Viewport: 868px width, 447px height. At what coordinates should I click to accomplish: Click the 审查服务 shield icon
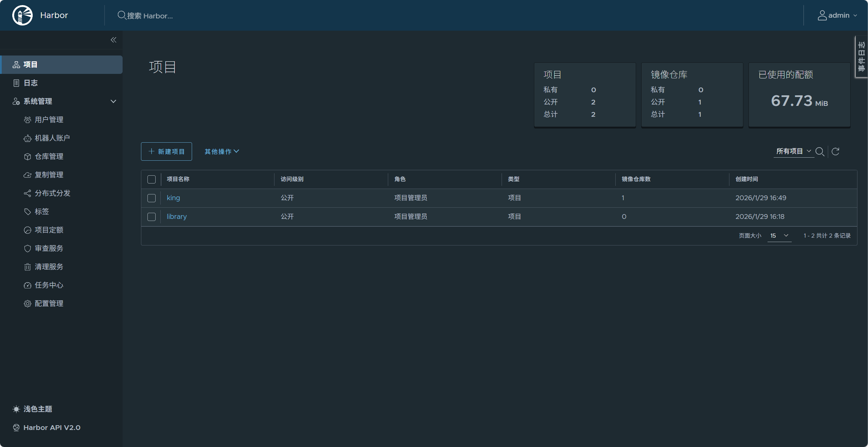(x=28, y=249)
